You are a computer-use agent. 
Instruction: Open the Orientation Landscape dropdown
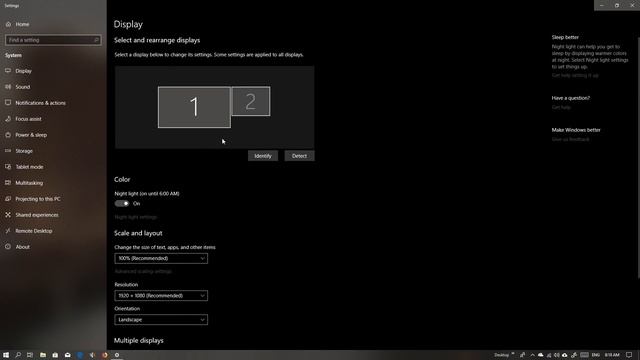(161, 320)
